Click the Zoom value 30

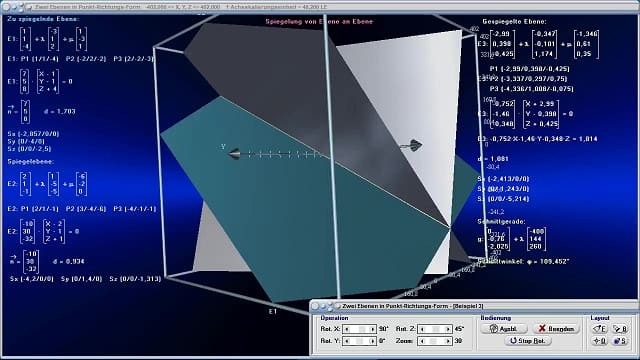tap(458, 341)
